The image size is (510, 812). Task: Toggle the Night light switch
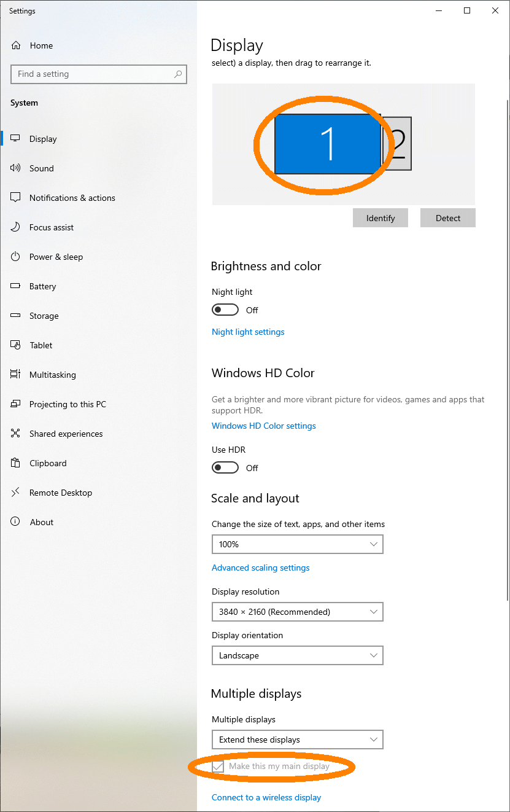tap(225, 310)
